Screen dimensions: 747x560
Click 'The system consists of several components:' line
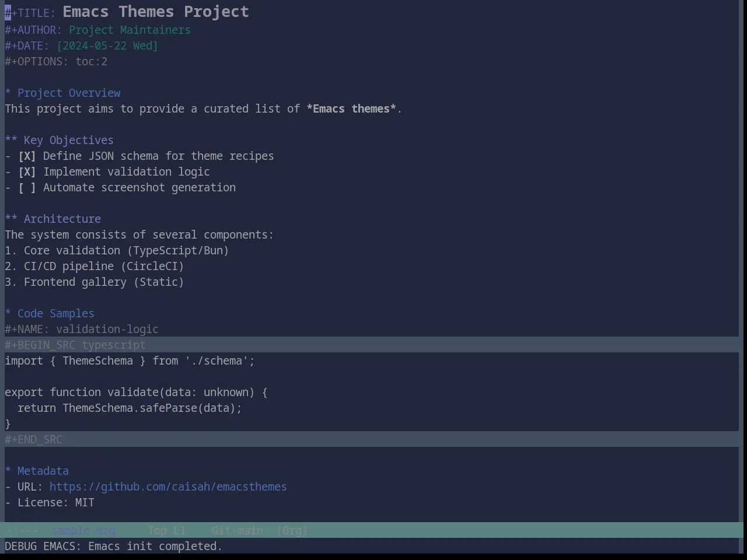(x=139, y=235)
